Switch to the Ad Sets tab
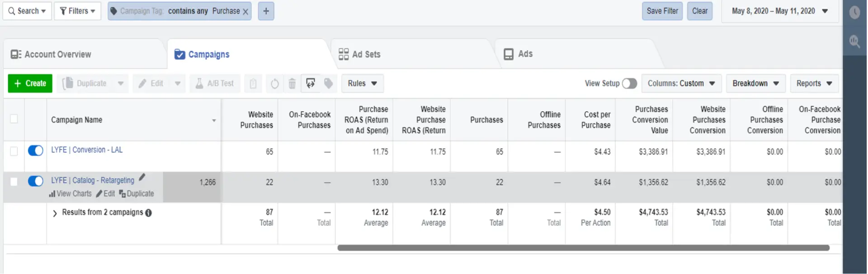Viewport: 868px width, 274px height. [366, 54]
